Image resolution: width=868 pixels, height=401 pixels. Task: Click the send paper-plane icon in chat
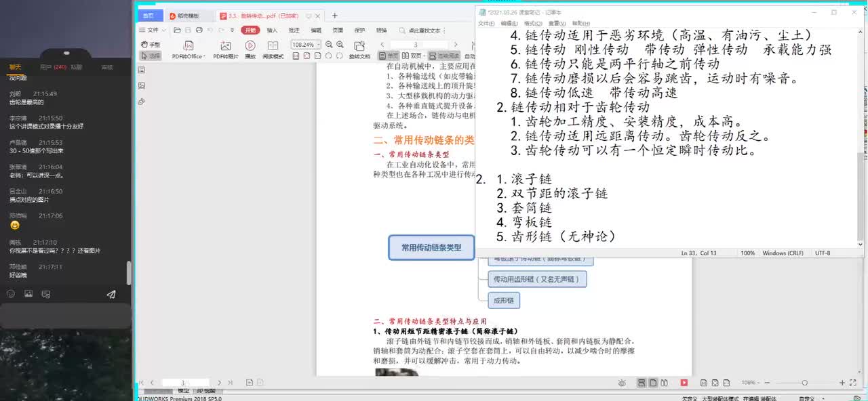pyautogui.click(x=111, y=294)
